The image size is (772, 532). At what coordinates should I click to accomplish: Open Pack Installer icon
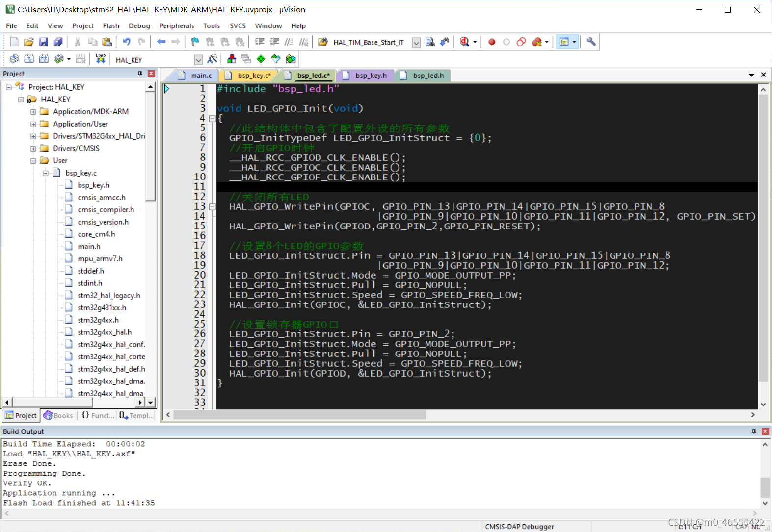(x=291, y=59)
